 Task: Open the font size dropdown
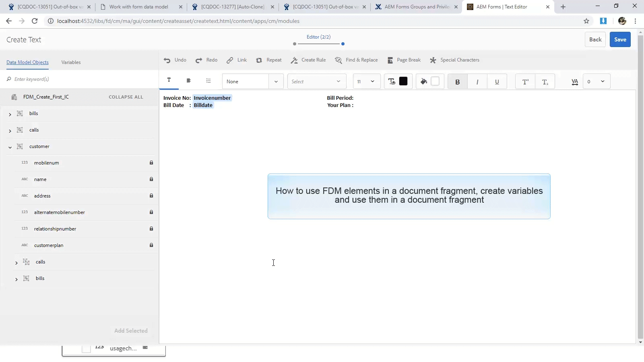[365, 81]
